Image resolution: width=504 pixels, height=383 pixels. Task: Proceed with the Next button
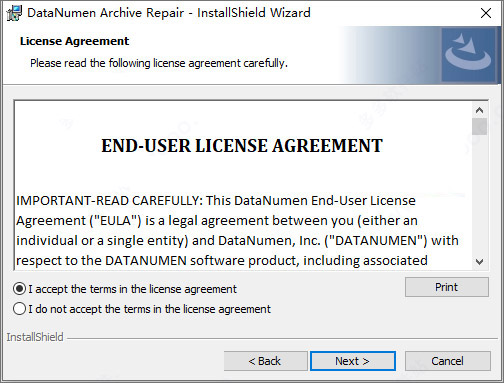click(x=353, y=361)
